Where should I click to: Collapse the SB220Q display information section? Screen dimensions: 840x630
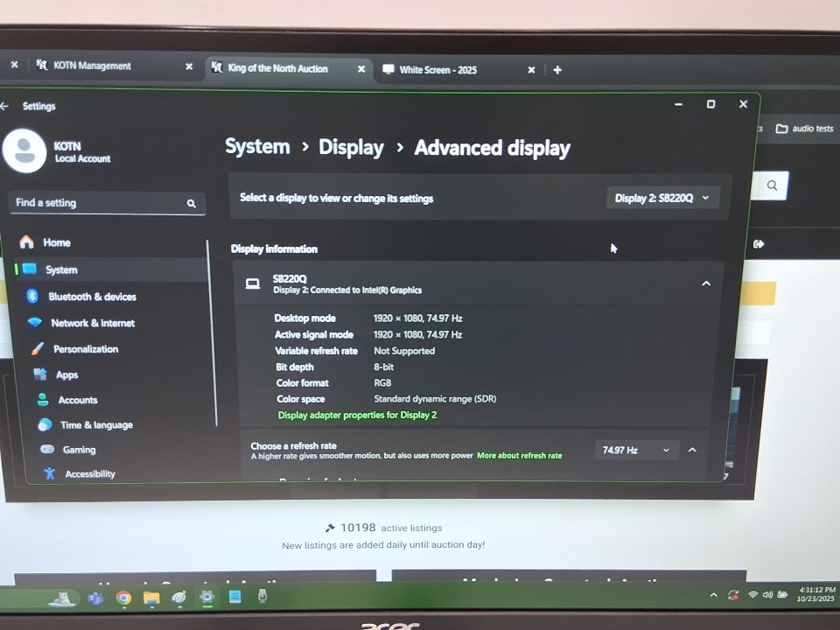[x=706, y=283]
